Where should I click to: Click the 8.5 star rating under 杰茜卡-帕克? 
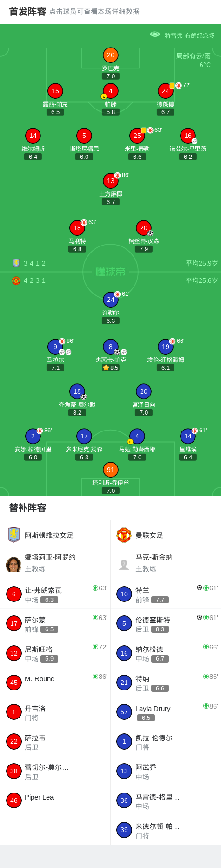(111, 368)
